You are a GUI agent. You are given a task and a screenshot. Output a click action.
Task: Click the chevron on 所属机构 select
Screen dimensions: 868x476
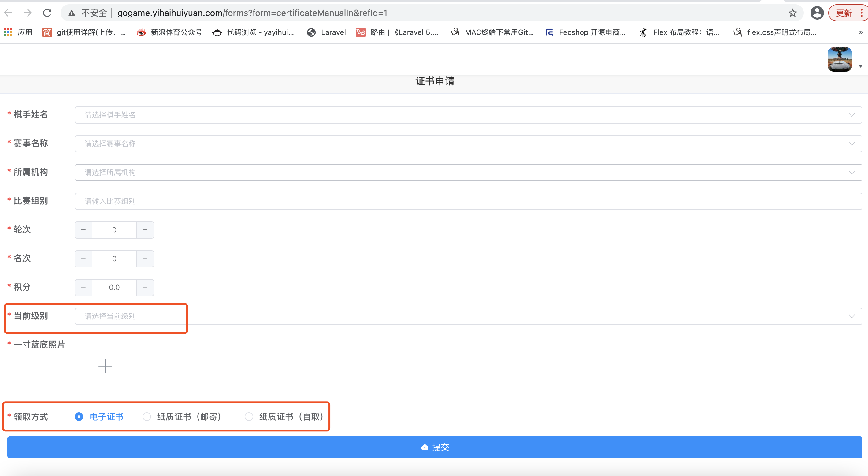pyautogui.click(x=851, y=173)
